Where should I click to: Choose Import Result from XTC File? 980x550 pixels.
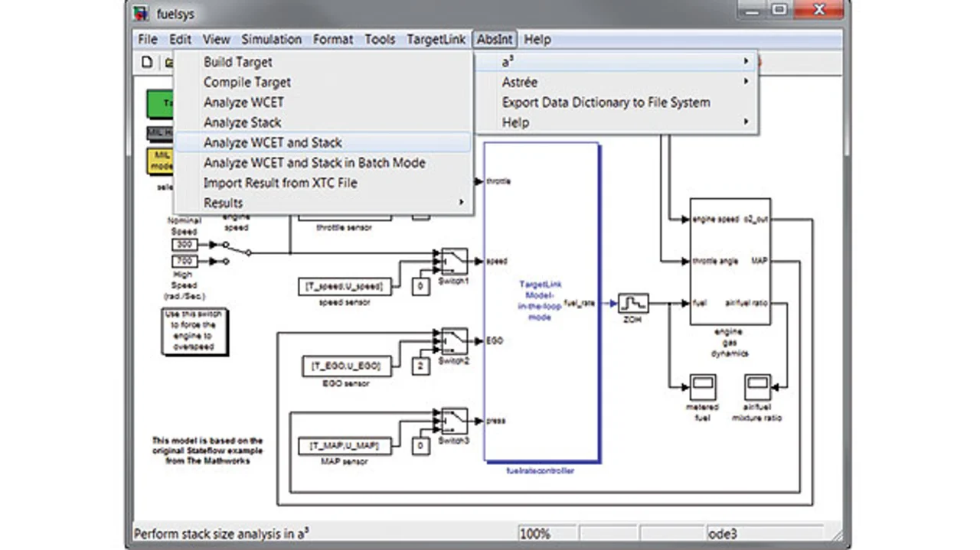pos(322,183)
